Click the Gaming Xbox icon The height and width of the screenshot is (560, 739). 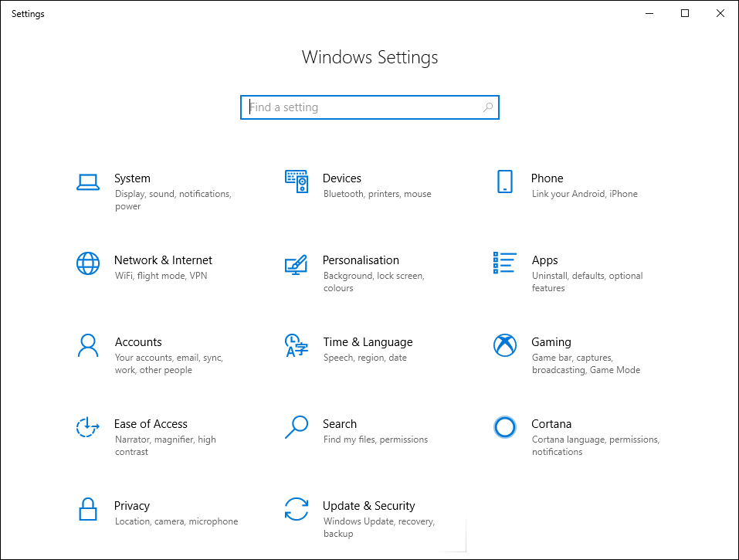(x=505, y=345)
